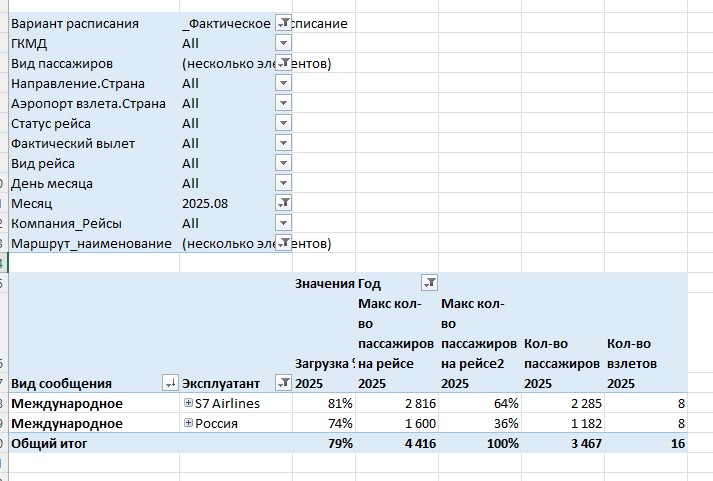Open the Вариант расписания filter icon

[283, 22]
